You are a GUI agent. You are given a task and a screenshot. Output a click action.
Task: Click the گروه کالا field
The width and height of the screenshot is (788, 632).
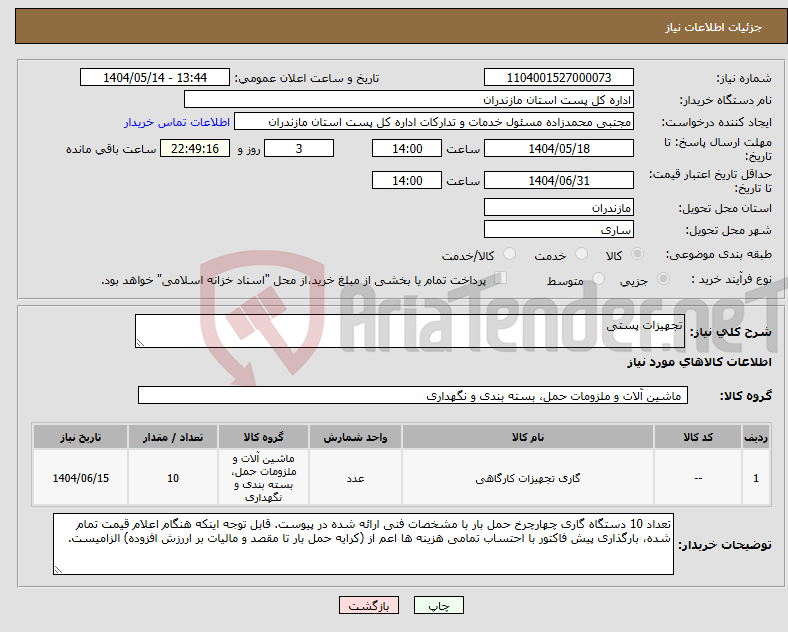pos(413,395)
